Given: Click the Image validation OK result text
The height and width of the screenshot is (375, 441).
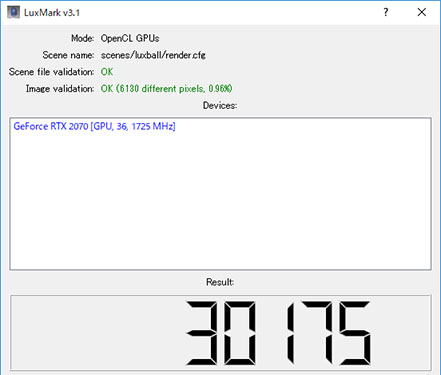Looking at the screenshot, I should pos(166,89).
